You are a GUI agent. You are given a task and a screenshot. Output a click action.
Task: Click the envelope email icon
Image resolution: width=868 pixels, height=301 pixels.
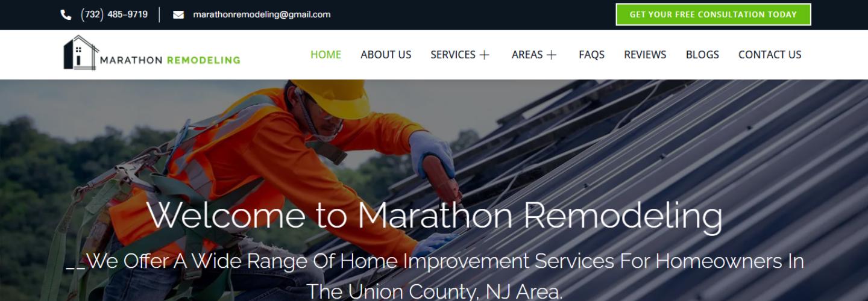[178, 14]
